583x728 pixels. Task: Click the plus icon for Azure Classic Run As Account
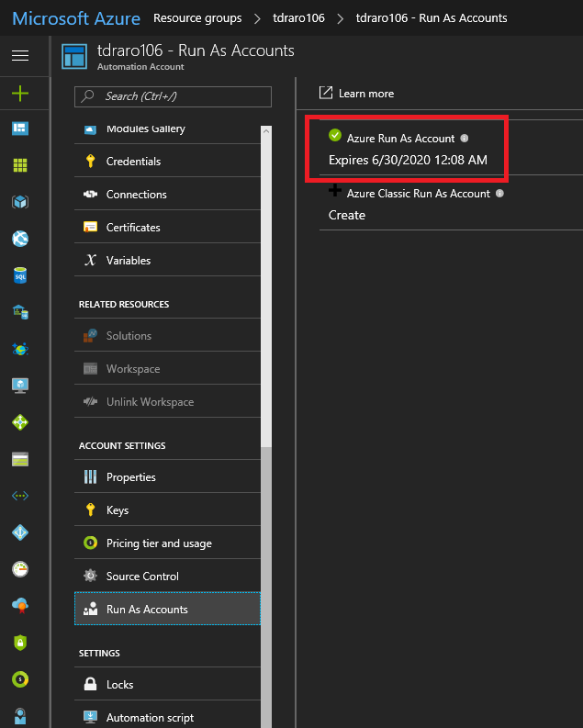(335, 190)
